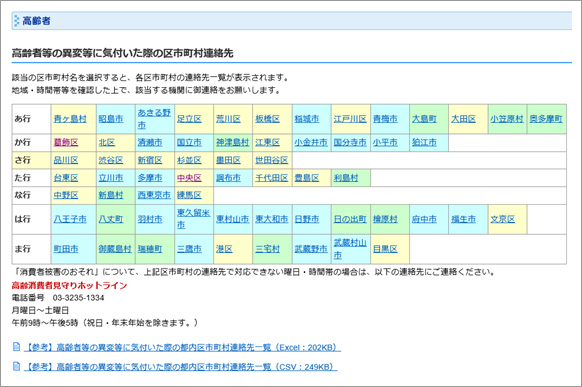Image resolution: width=582 pixels, height=387 pixels.
Task: Choose the 調布市 link
Action: pyautogui.click(x=228, y=178)
